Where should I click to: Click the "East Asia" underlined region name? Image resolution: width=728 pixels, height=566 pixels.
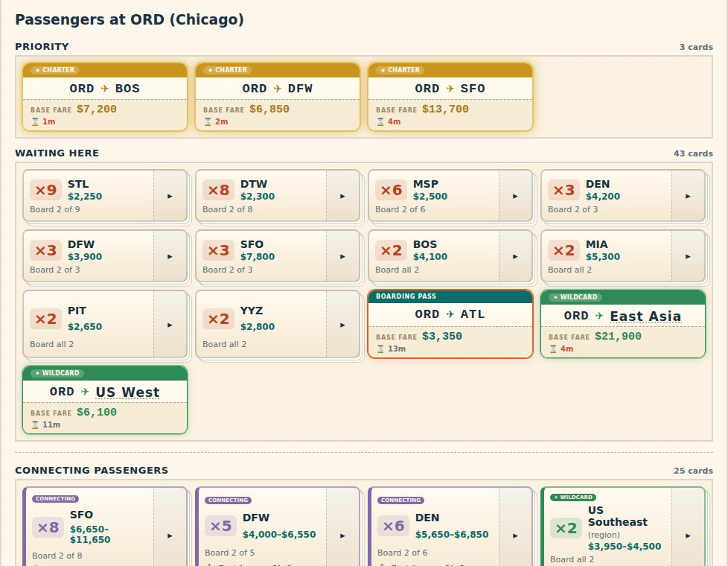coord(645,316)
